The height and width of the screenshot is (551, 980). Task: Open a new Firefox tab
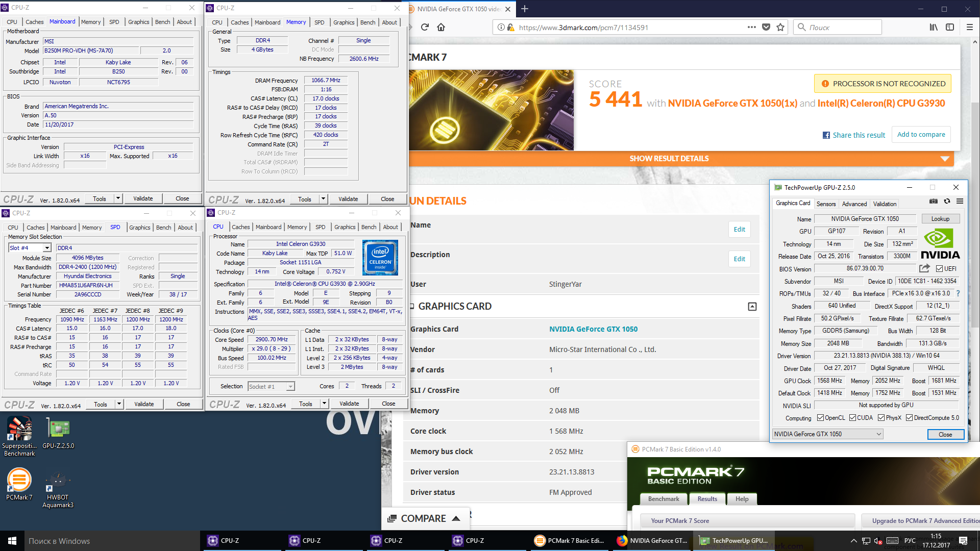click(524, 9)
